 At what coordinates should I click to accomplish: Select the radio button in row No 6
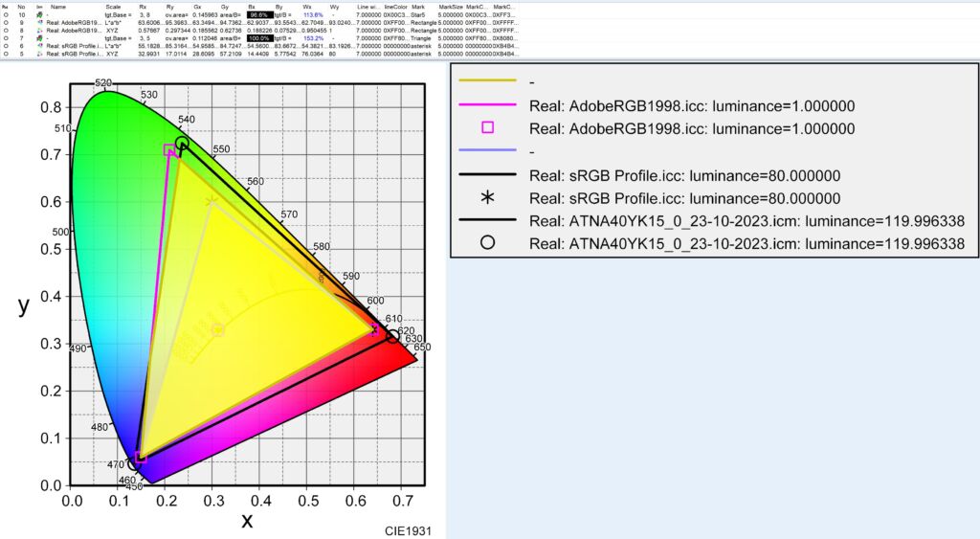[6, 46]
